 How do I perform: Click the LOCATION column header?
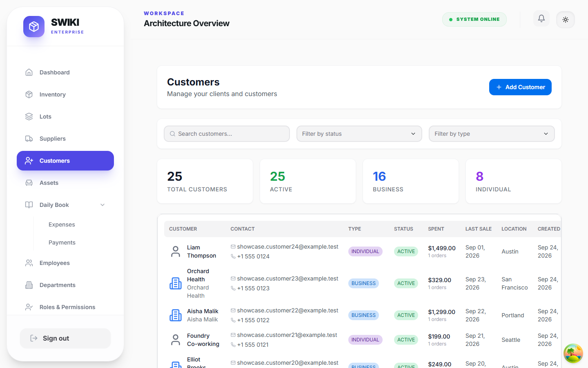tap(514, 229)
